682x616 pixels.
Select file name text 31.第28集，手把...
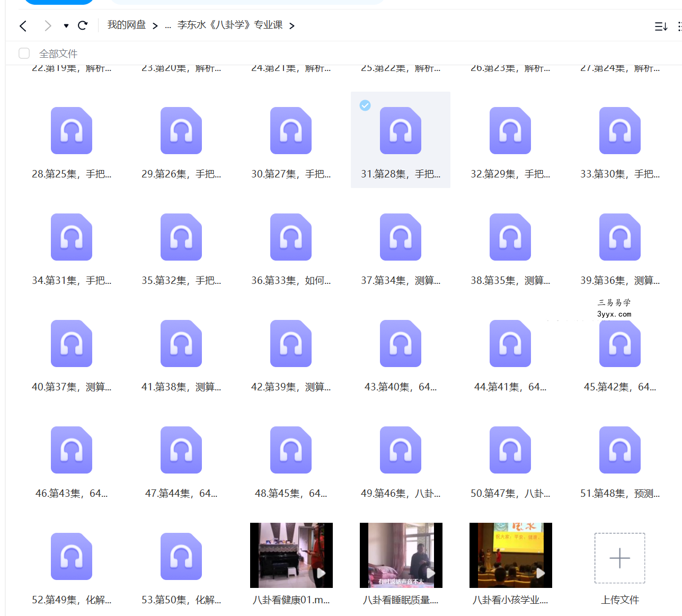tap(401, 174)
